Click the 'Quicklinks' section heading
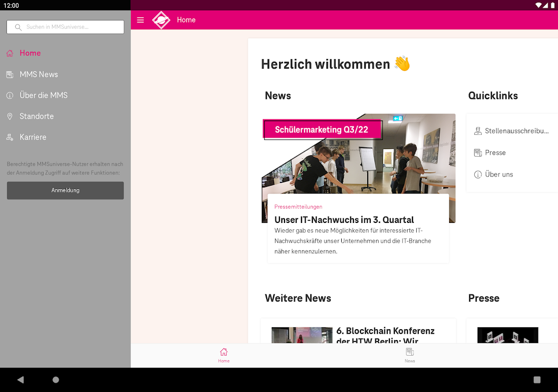 click(493, 96)
